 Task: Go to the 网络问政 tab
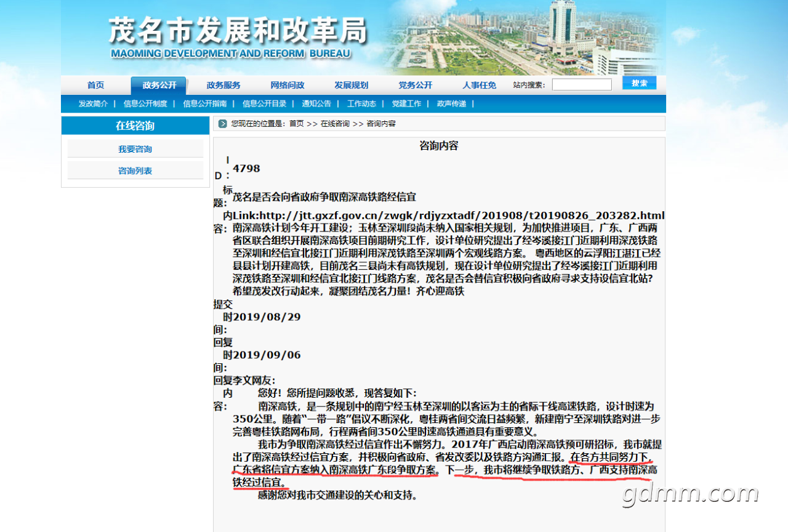(287, 86)
